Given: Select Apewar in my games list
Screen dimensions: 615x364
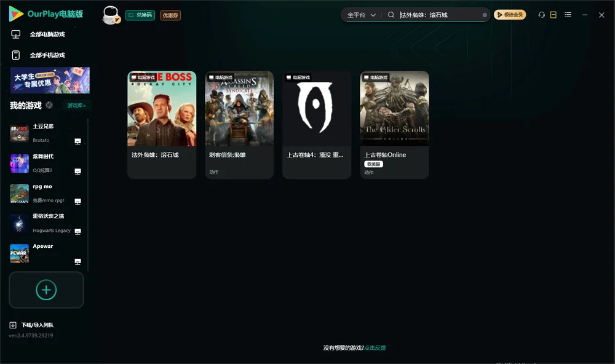Looking at the screenshot, I should click(x=46, y=254).
